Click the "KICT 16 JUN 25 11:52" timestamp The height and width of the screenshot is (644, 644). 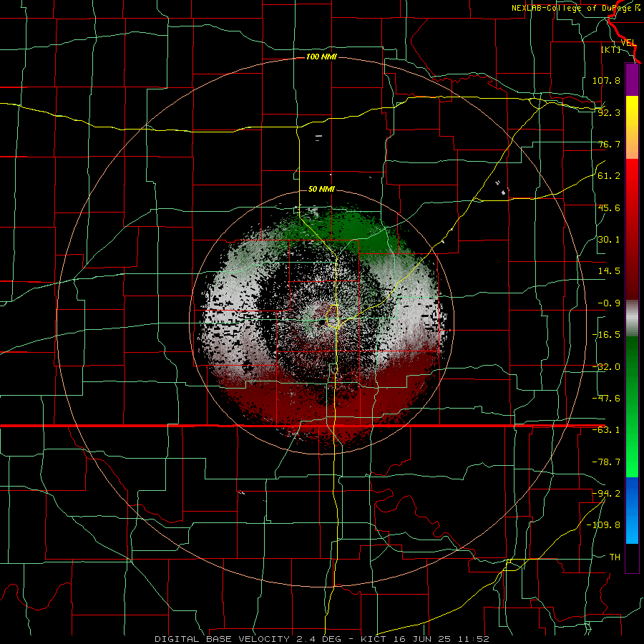[425, 639]
